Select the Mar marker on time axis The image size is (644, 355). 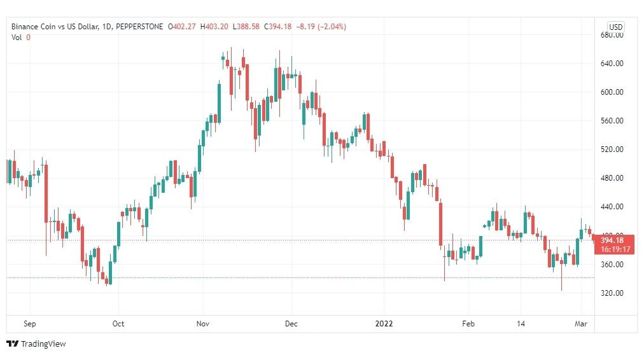[581, 324]
